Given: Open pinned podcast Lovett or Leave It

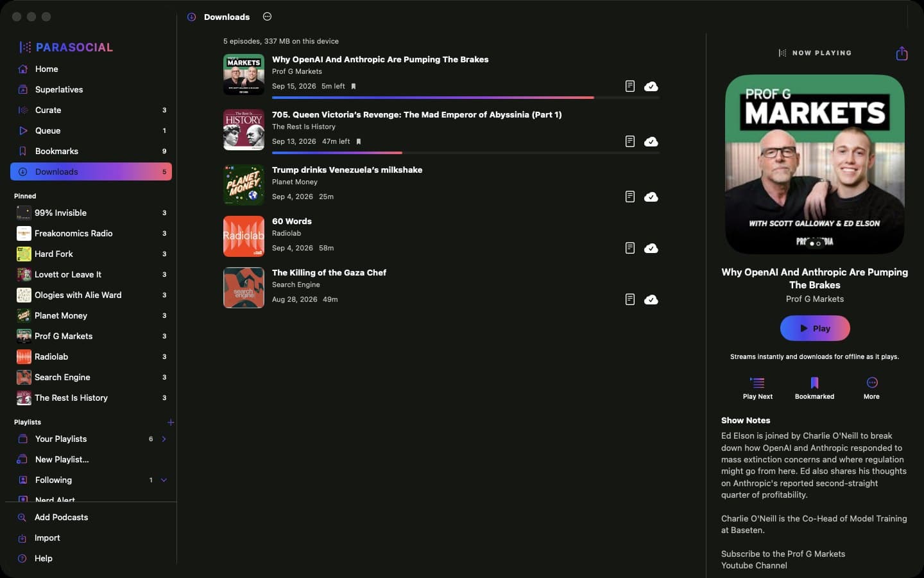Looking at the screenshot, I should 91,274.
